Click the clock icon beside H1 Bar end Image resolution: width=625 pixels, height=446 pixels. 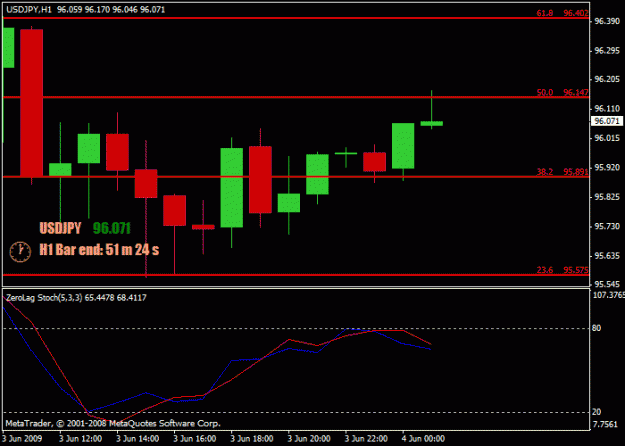click(20, 252)
